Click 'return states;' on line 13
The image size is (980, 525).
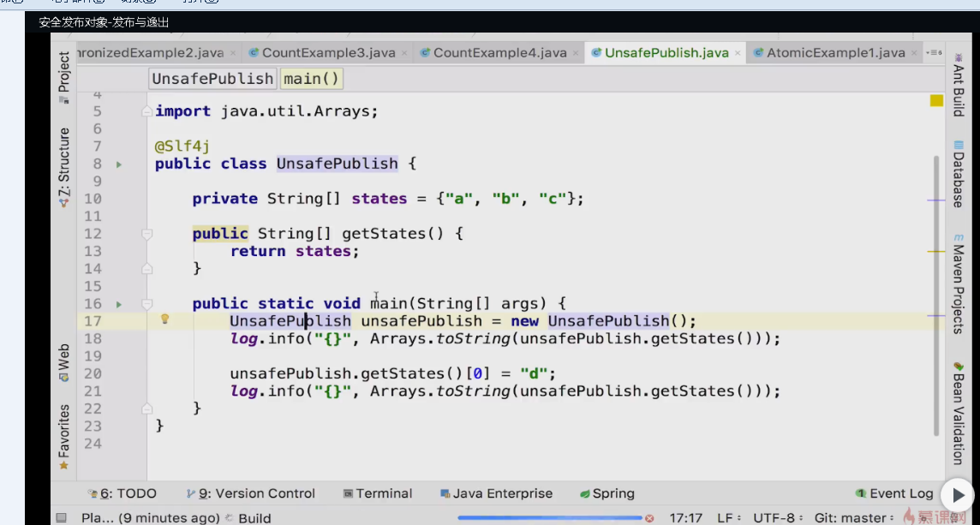pyautogui.click(x=295, y=252)
